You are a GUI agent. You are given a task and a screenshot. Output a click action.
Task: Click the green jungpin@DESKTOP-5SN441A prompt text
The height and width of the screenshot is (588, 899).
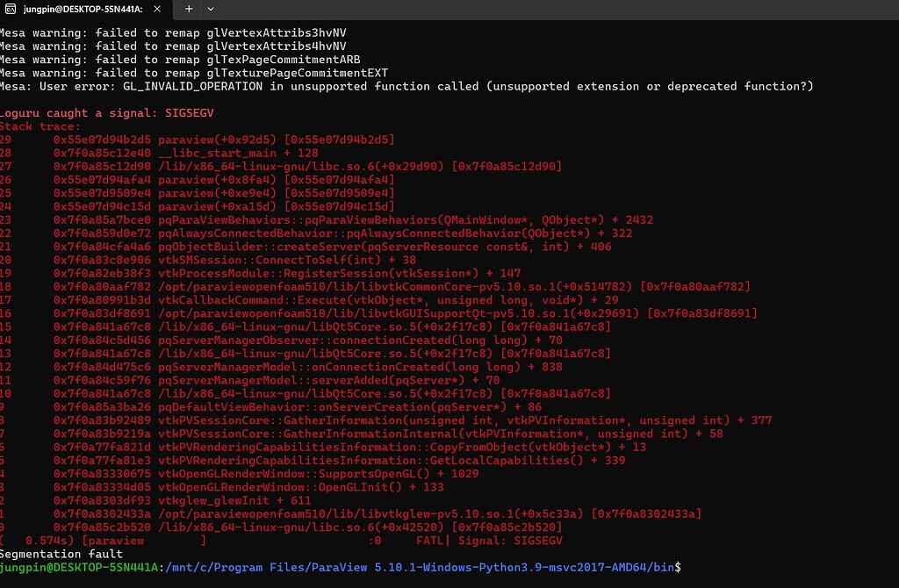(79, 567)
